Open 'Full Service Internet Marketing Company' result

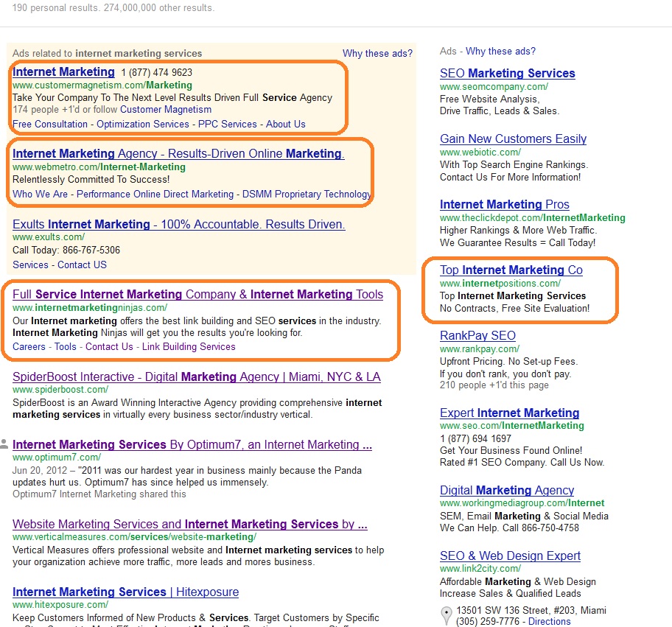point(197,295)
